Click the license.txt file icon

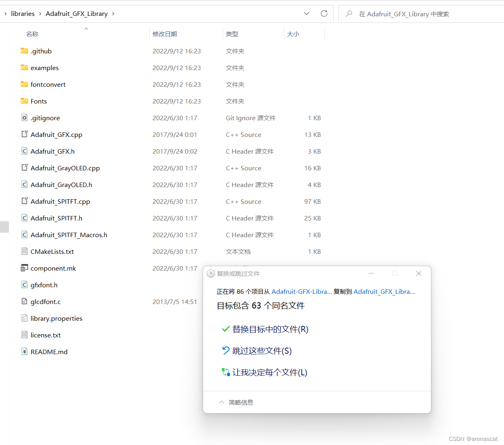click(24, 335)
